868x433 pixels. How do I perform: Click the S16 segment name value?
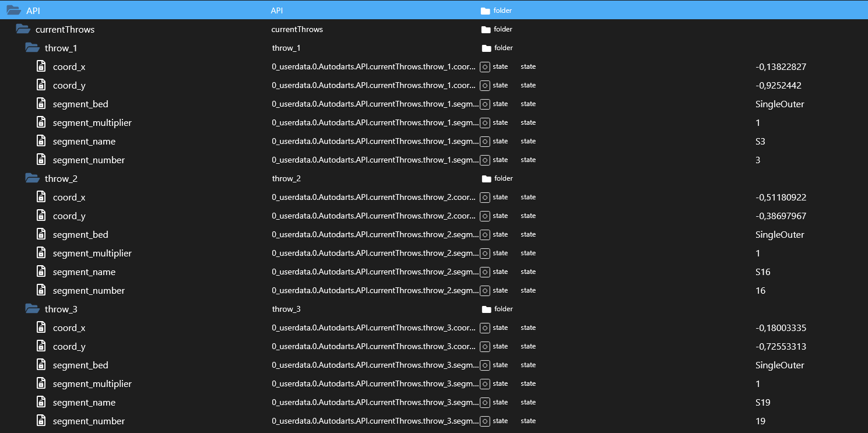(763, 272)
